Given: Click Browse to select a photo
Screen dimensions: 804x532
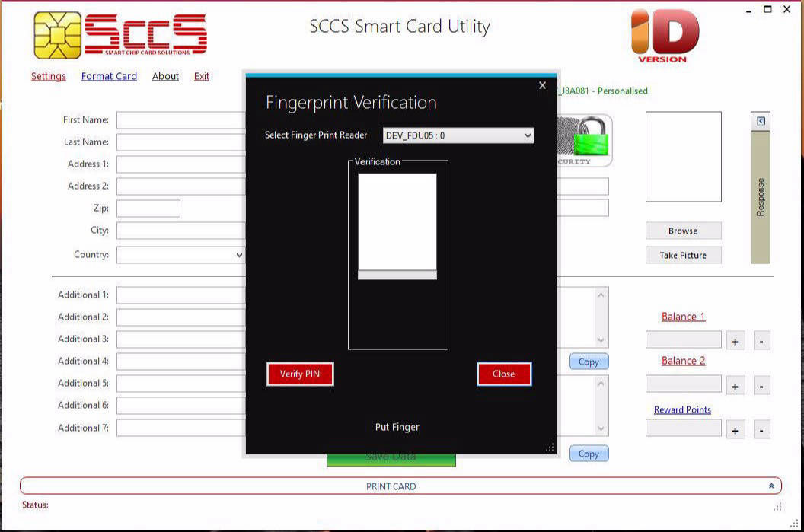Looking at the screenshot, I should click(682, 231).
